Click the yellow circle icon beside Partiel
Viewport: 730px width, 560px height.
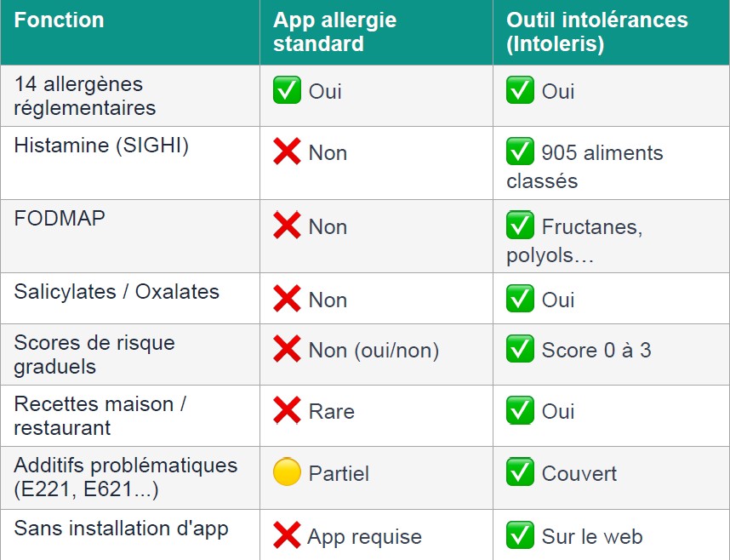(x=287, y=473)
